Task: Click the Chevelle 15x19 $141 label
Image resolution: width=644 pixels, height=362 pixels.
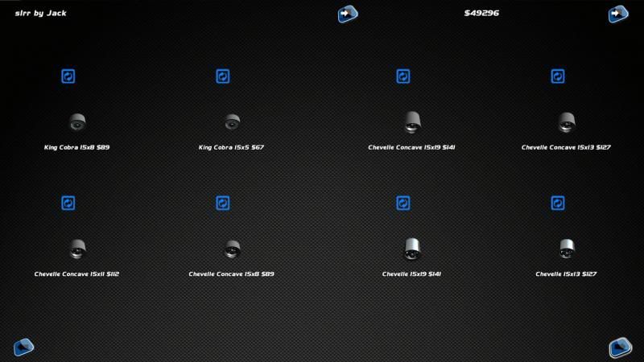Action: [x=411, y=274]
